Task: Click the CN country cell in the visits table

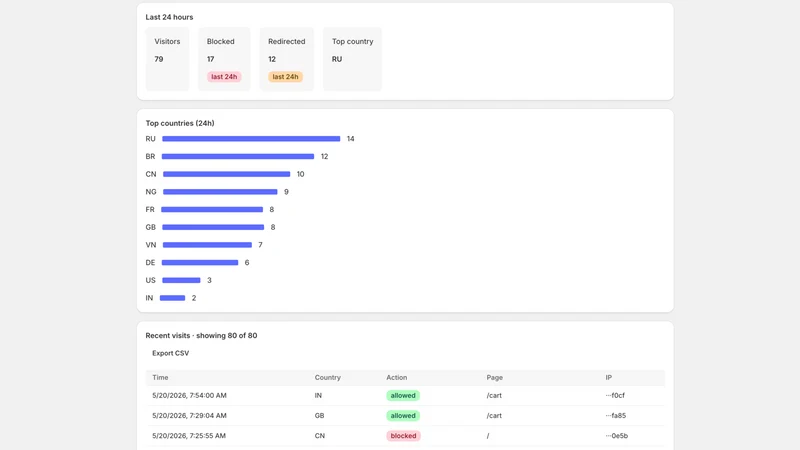Action: [320, 436]
